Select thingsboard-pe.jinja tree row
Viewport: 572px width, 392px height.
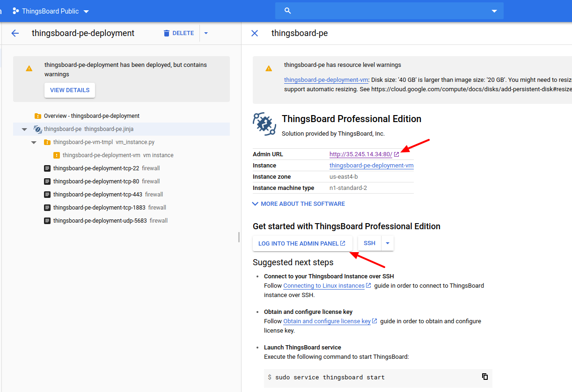tap(121, 129)
